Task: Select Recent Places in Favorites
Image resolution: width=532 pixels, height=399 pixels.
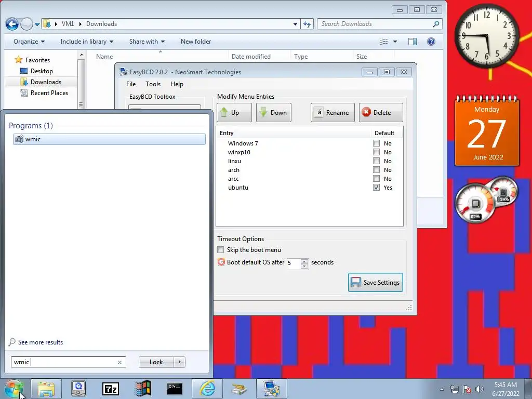Action: click(x=49, y=93)
